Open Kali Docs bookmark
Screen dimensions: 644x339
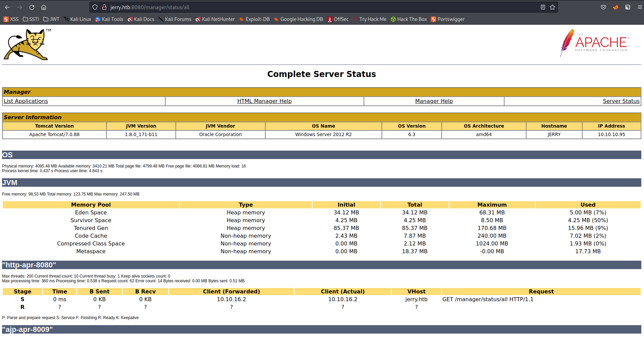[141, 19]
